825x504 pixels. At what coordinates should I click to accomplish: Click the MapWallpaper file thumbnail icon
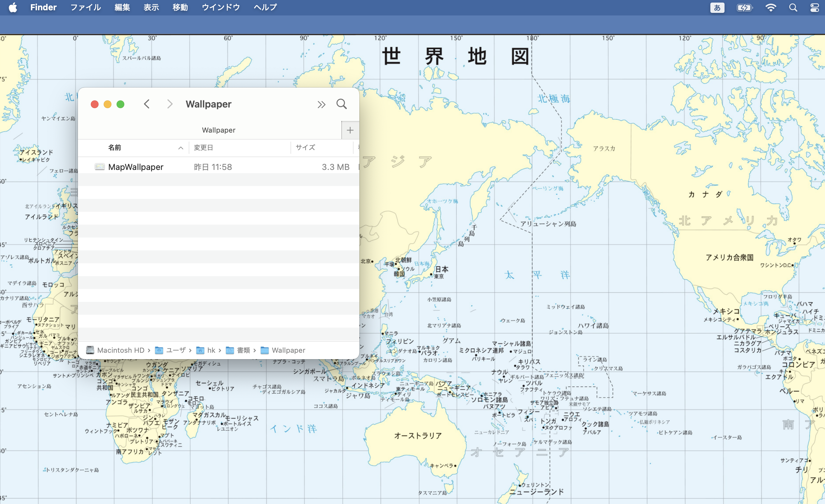click(100, 167)
